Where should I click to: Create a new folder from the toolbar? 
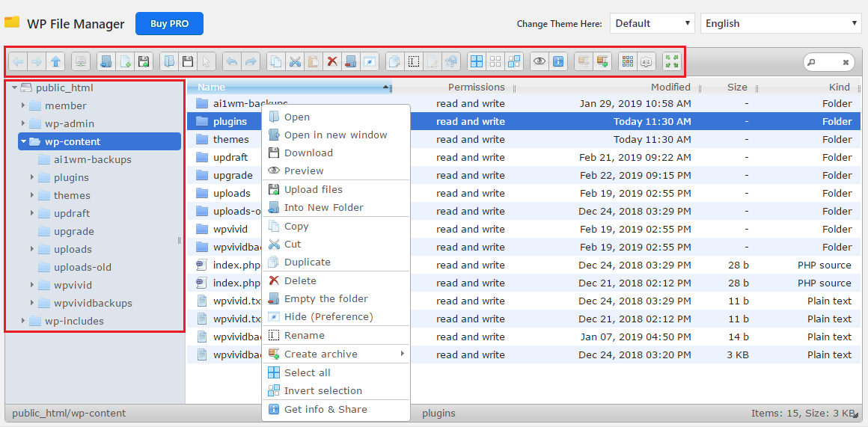click(106, 62)
